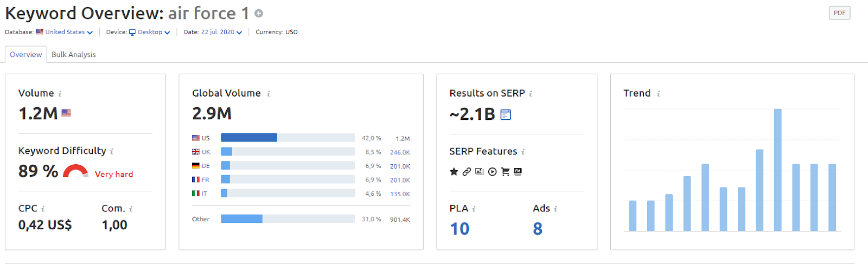
Task: Click the tallest bar in Trend chart
Action: (x=777, y=170)
